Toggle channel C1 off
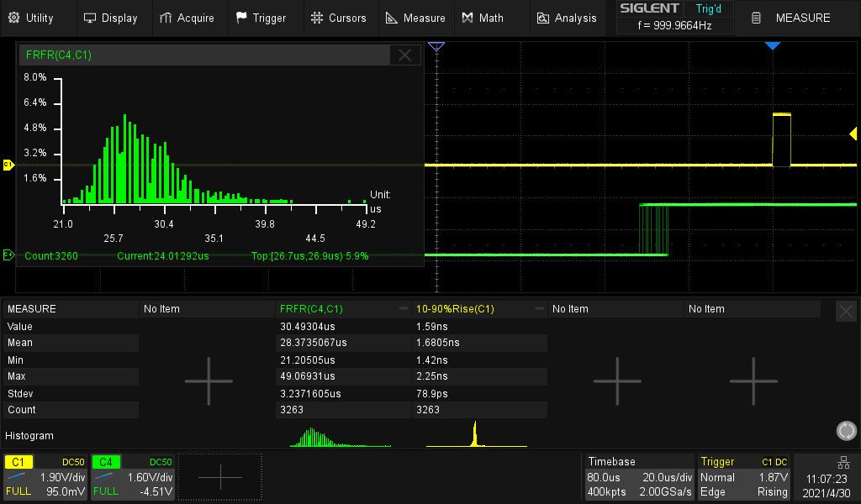Screen dimensions: 861x504 (18, 461)
